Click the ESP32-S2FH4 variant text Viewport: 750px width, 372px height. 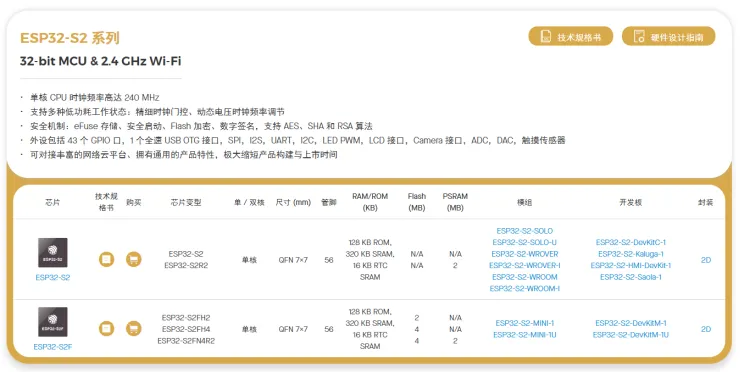pos(186,329)
